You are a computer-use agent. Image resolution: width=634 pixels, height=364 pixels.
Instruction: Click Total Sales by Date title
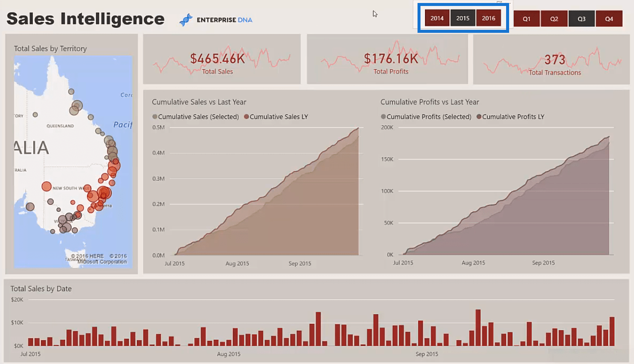41,288
